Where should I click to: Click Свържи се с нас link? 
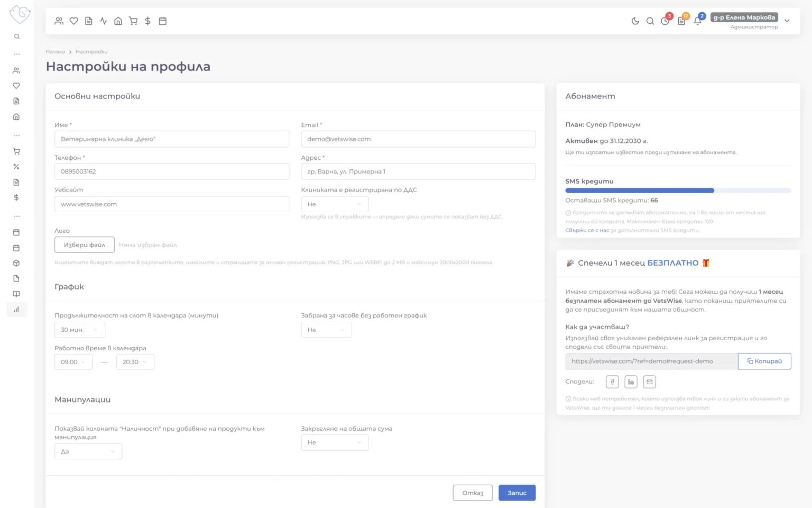pyautogui.click(x=587, y=230)
